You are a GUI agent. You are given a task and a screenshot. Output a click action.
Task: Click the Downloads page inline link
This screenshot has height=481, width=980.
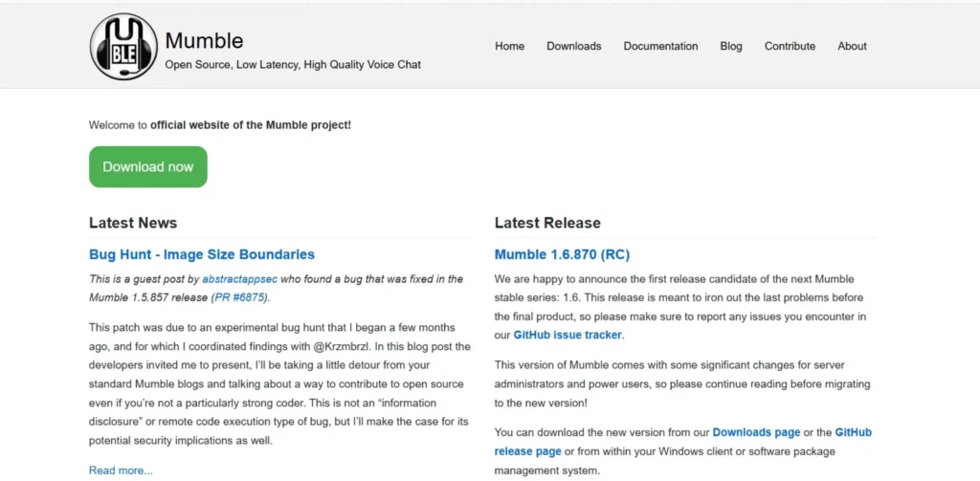(758, 432)
